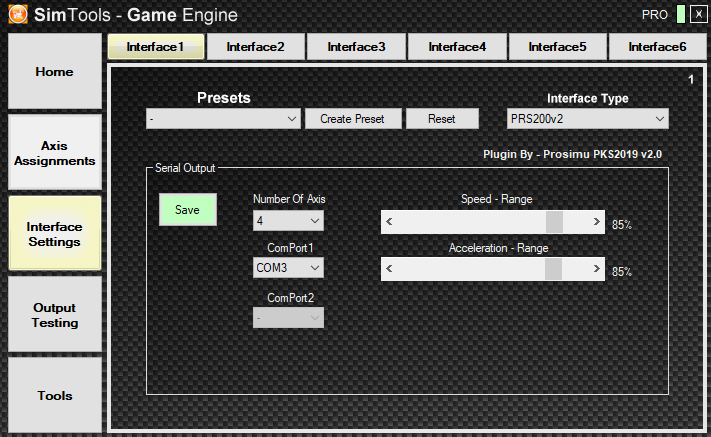Click the Speed Range 85% value
The image size is (711, 437).
(622, 224)
